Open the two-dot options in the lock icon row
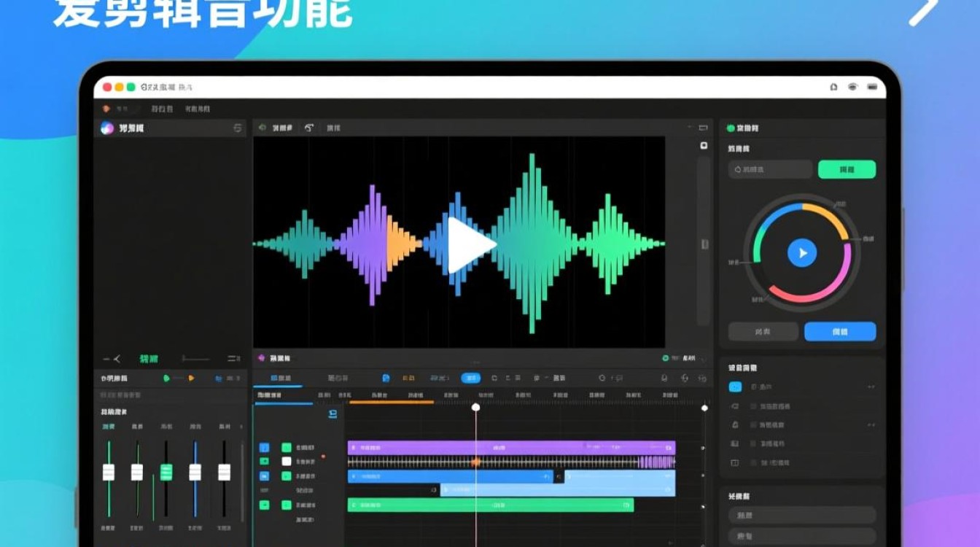Viewport: 980px width, 547px height. pos(871,424)
